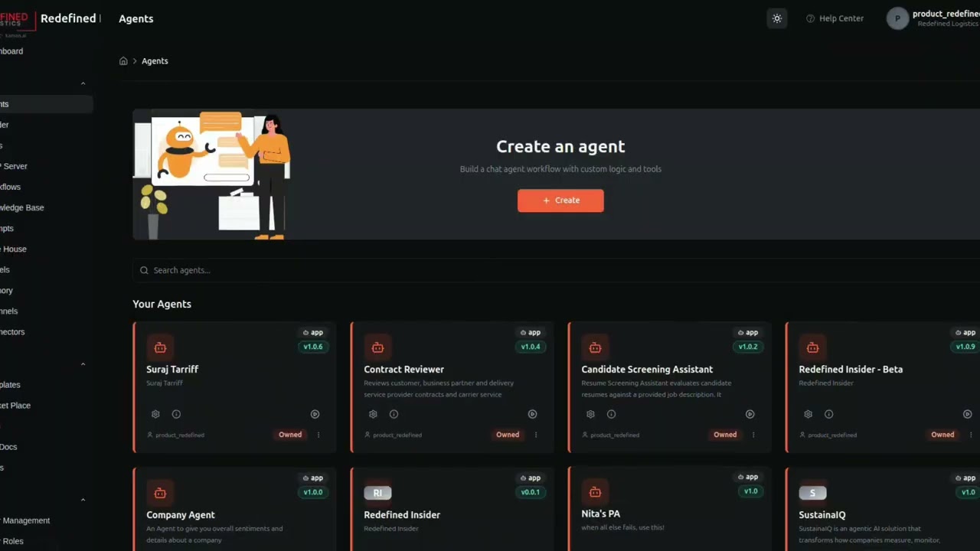The width and height of the screenshot is (980, 551).
Task: Click the Company Agent robot icon
Action: coord(160,493)
